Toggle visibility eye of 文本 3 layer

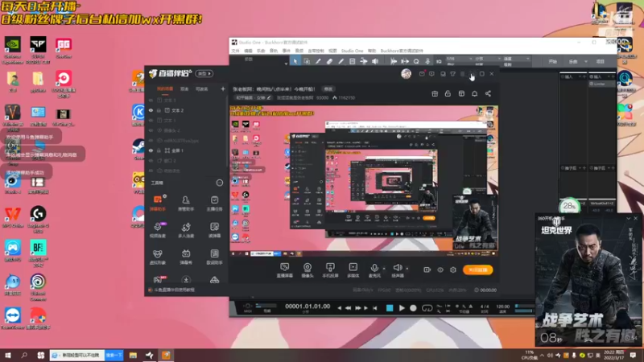[151, 100]
